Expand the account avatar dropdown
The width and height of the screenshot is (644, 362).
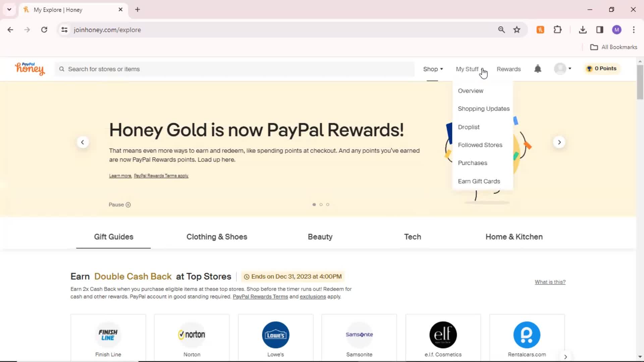[562, 69]
